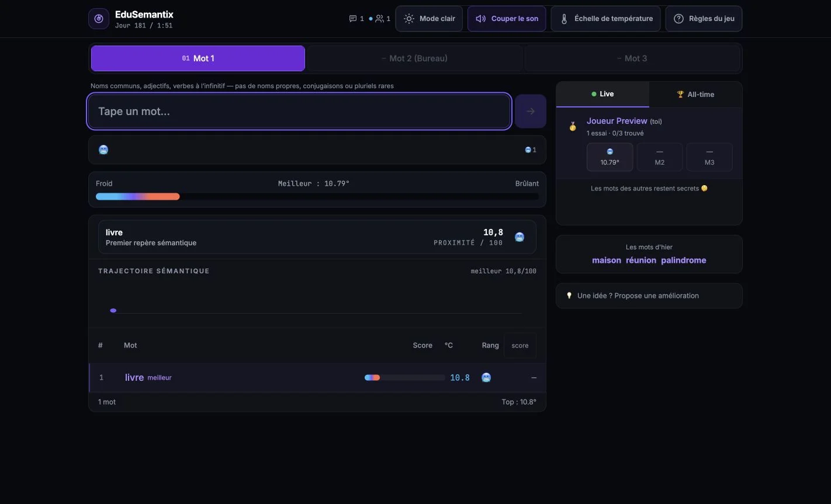
Task: Click the Rang column header
Action: click(x=490, y=345)
